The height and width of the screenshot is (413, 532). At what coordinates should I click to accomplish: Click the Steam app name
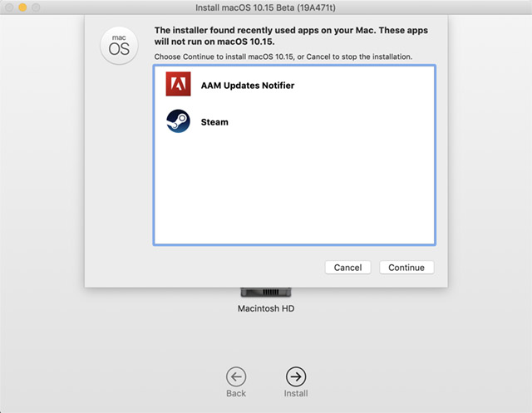(214, 122)
